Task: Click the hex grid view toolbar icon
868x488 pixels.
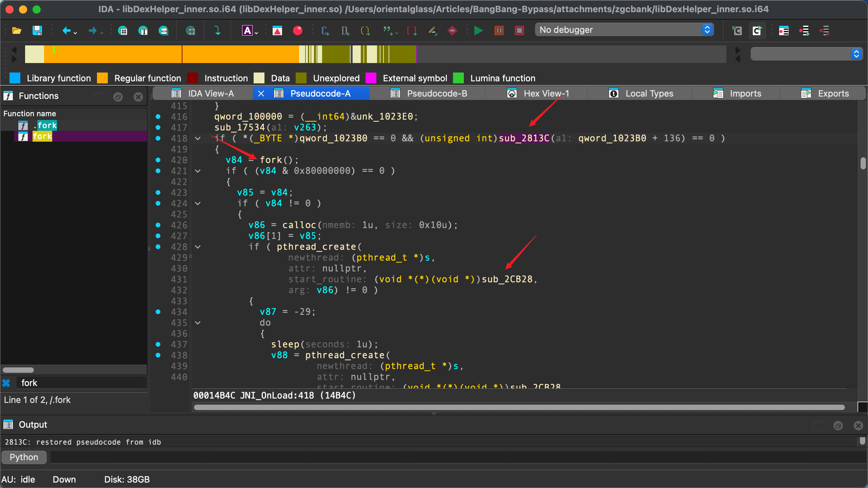Action: pyautogui.click(x=123, y=31)
